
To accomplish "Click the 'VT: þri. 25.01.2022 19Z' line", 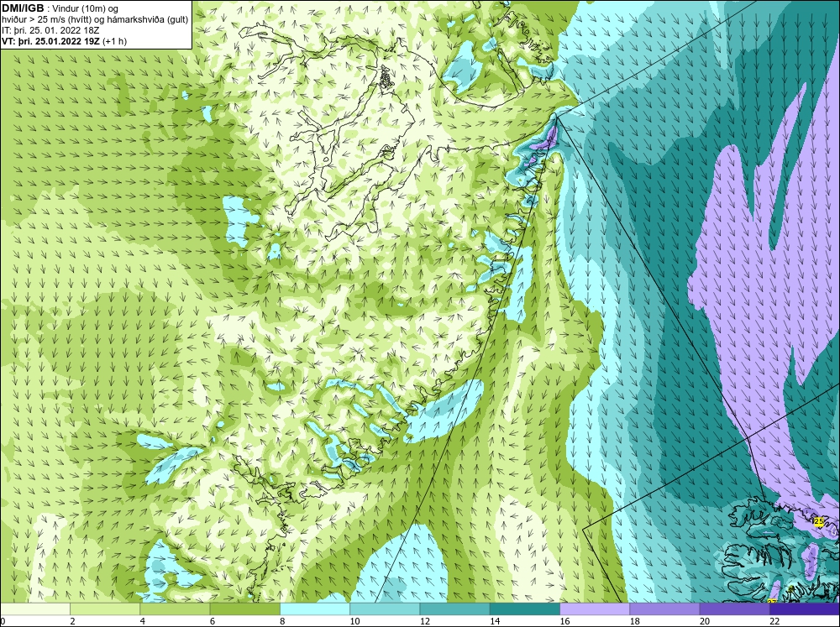I will click(51, 41).
